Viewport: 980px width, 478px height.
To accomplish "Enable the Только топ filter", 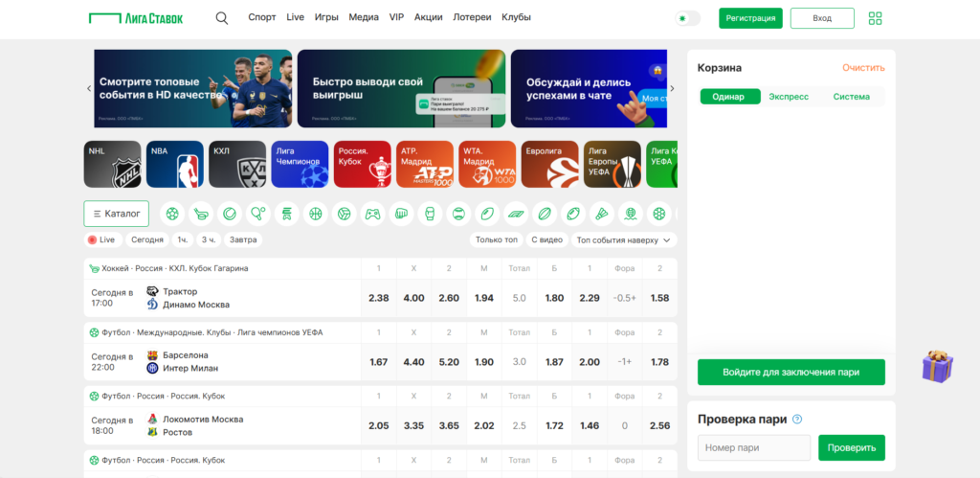I will point(497,239).
